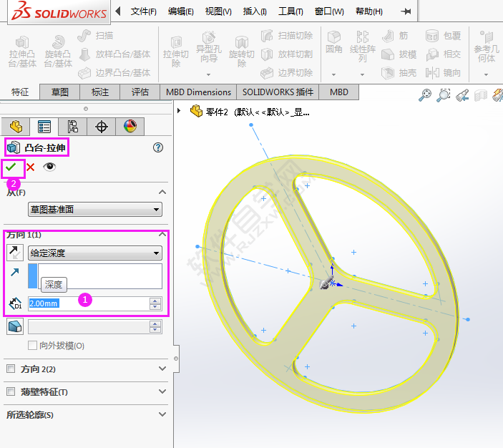
Task: Switch to the 评估 (Evaluate) tab
Action: click(140, 92)
